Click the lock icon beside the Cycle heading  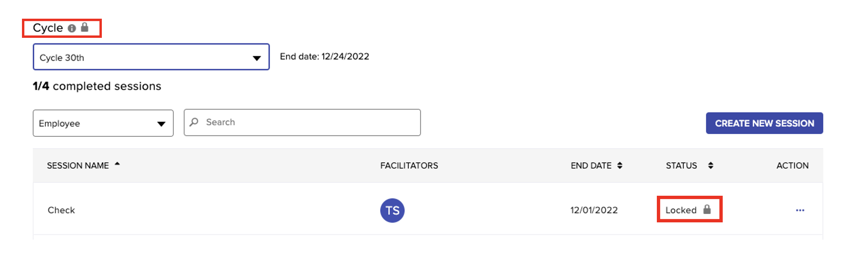[x=85, y=27]
